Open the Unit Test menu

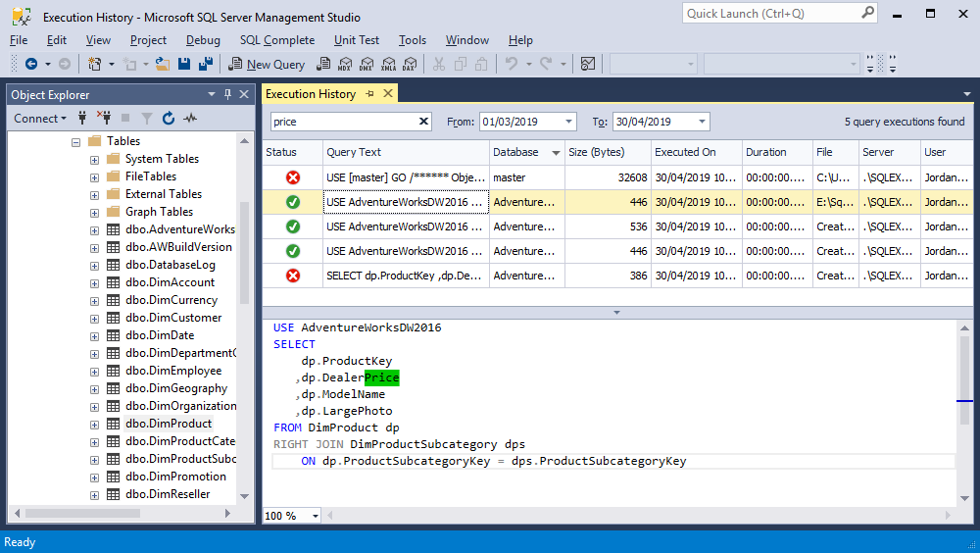point(357,40)
